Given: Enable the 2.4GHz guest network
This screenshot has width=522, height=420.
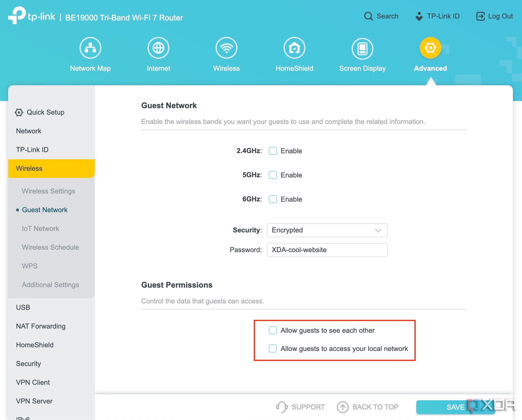Looking at the screenshot, I should coord(273,151).
